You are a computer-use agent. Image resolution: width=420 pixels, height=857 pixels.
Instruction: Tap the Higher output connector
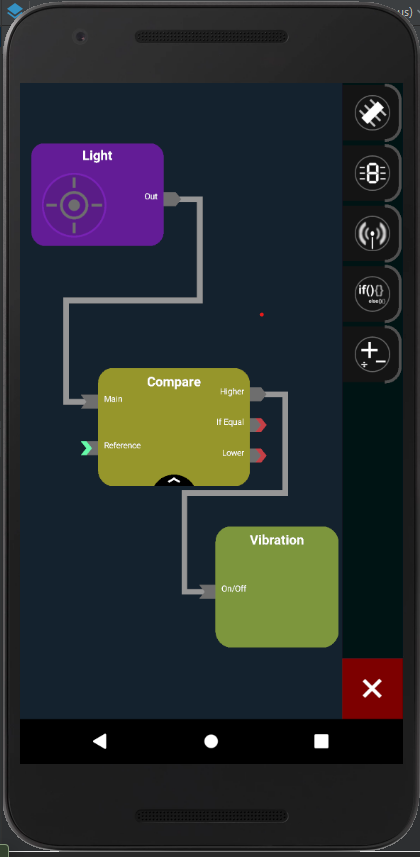(258, 394)
